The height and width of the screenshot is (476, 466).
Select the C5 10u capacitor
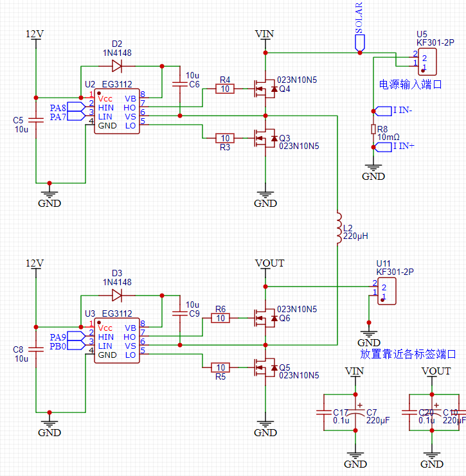(36, 120)
